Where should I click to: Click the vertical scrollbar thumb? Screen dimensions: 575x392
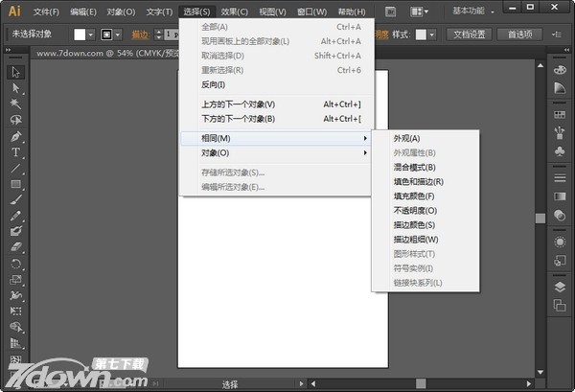[x=540, y=219]
